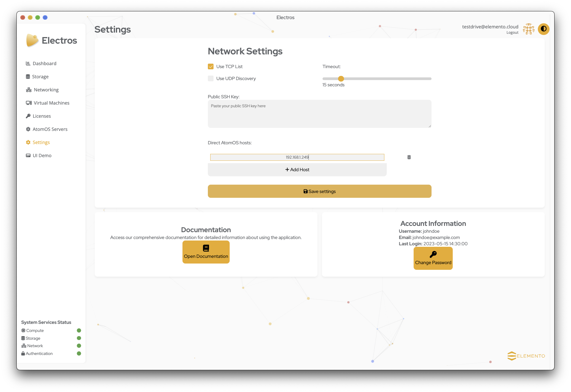Open the Licenses page

pos(38,116)
